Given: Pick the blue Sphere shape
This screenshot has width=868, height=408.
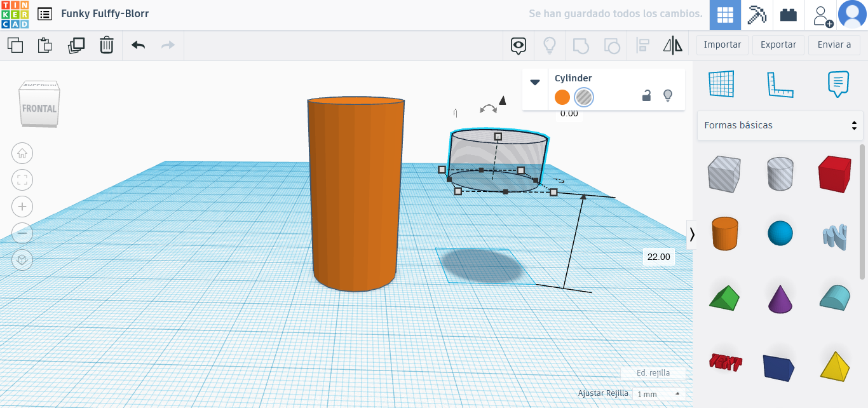Looking at the screenshot, I should point(780,233).
